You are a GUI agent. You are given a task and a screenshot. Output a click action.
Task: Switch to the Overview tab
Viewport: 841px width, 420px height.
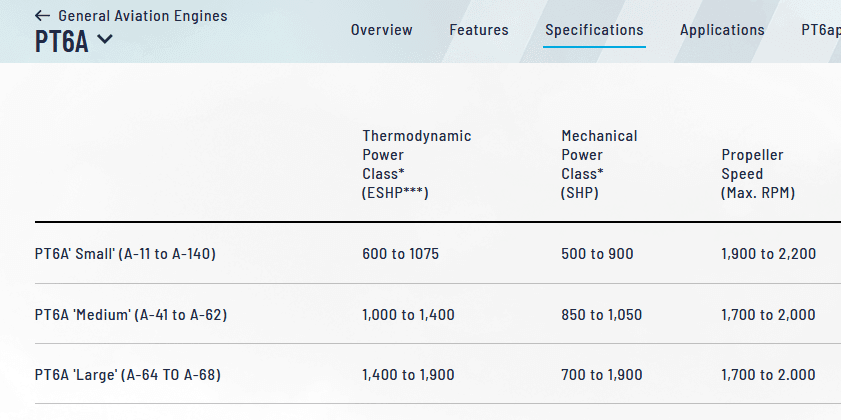[381, 30]
